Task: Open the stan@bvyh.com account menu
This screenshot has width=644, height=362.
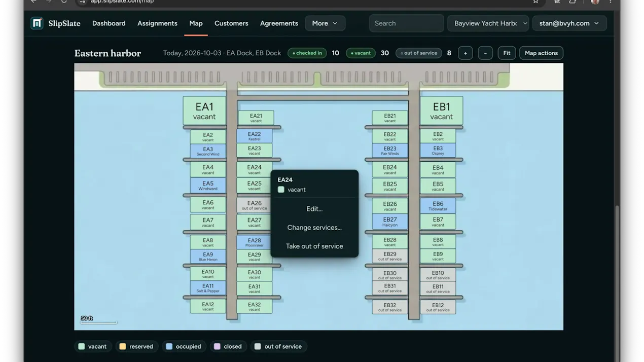Action: pos(569,23)
